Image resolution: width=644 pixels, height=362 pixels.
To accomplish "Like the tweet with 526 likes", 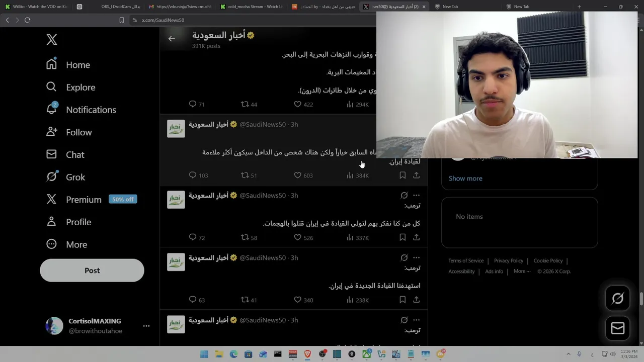I will [303, 237].
